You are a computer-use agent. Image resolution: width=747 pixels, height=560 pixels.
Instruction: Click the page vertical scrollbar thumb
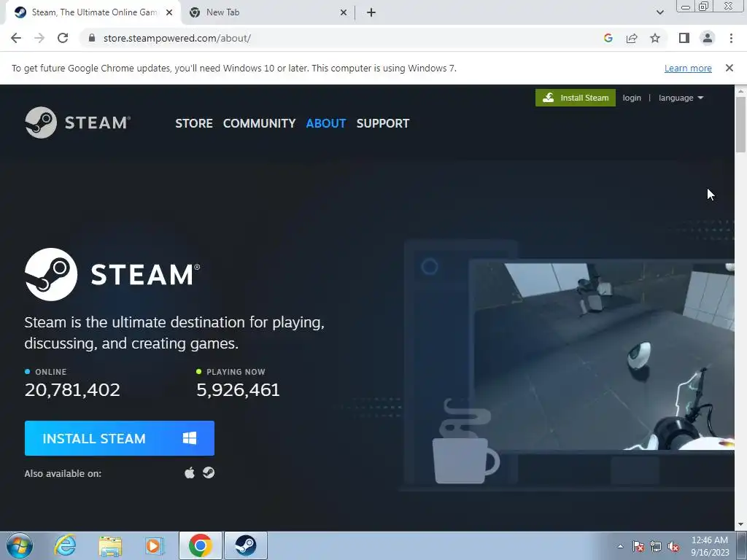(x=740, y=125)
